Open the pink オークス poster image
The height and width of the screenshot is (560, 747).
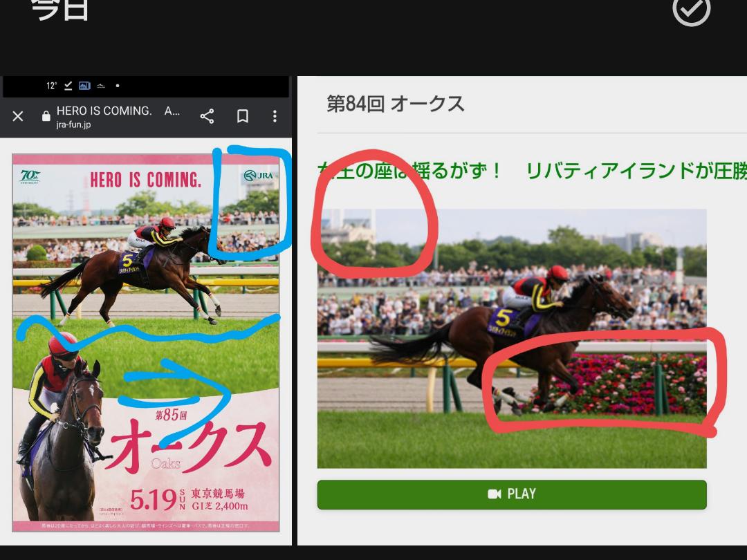point(146,342)
